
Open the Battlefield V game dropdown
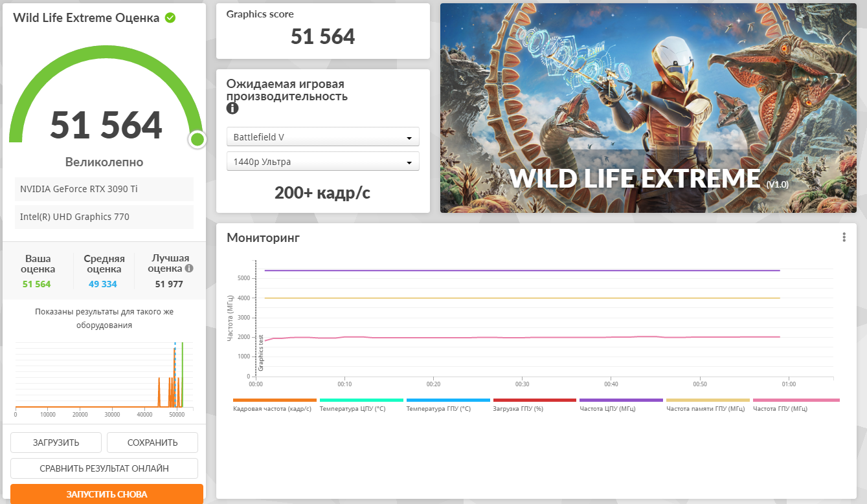pos(323,137)
